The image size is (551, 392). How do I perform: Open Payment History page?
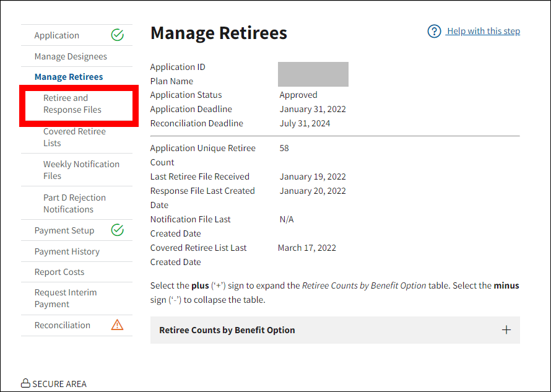(x=67, y=251)
